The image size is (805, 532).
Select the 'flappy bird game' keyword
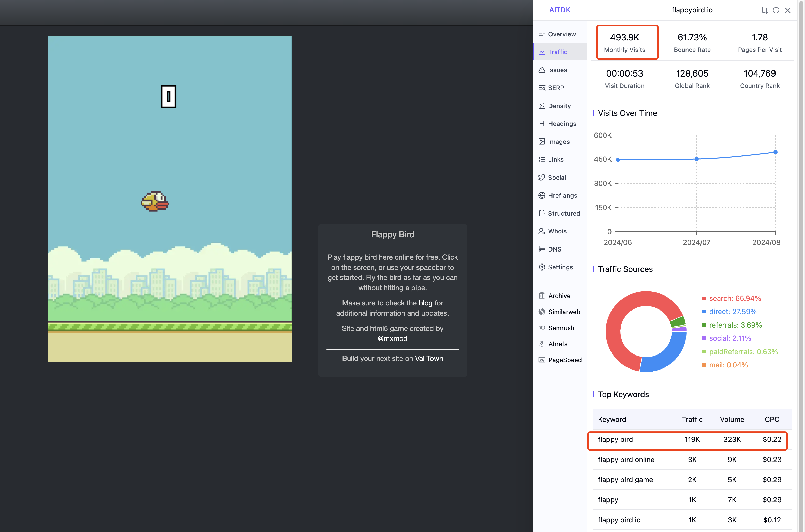coord(625,480)
